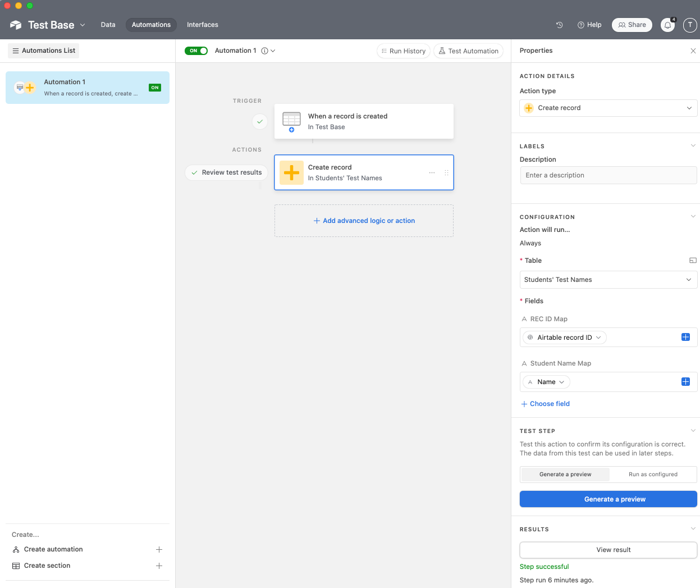Click the yellow plus Create record icon
The height and width of the screenshot is (588, 700).
tap(291, 172)
